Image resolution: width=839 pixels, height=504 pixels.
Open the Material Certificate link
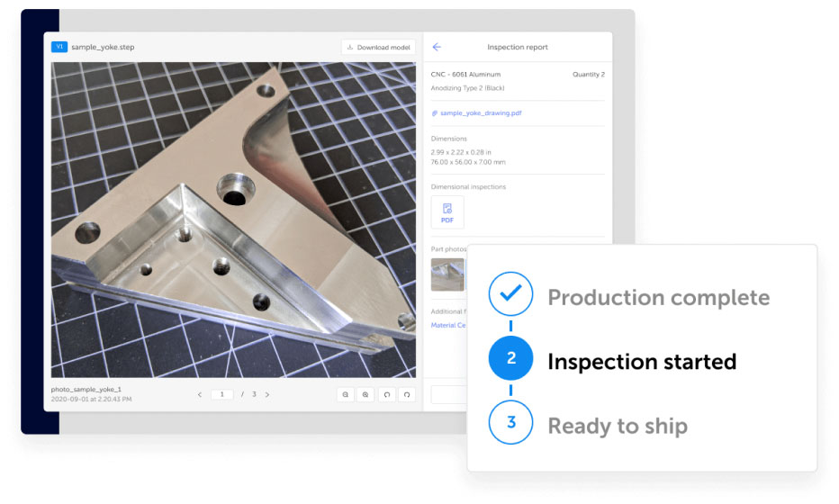[448, 326]
